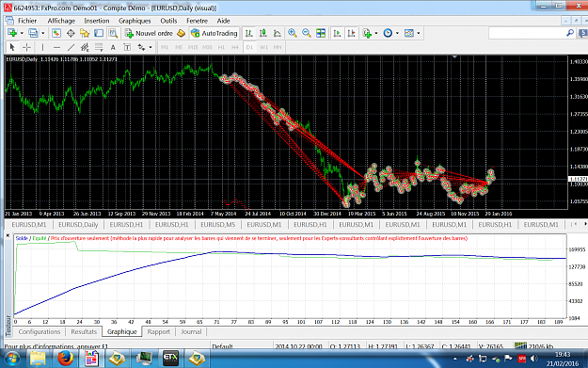Show the Market Watch window
Viewport: 588px width, 368px height.
pyautogui.click(x=56, y=33)
